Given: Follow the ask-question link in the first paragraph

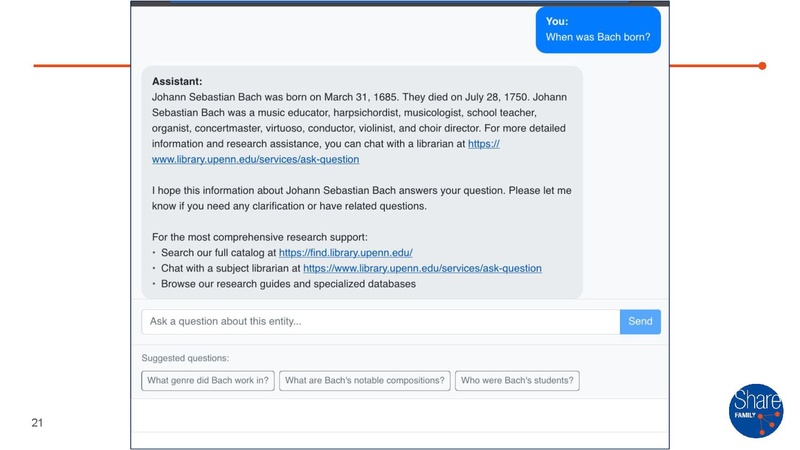Looking at the screenshot, I should point(255,159).
